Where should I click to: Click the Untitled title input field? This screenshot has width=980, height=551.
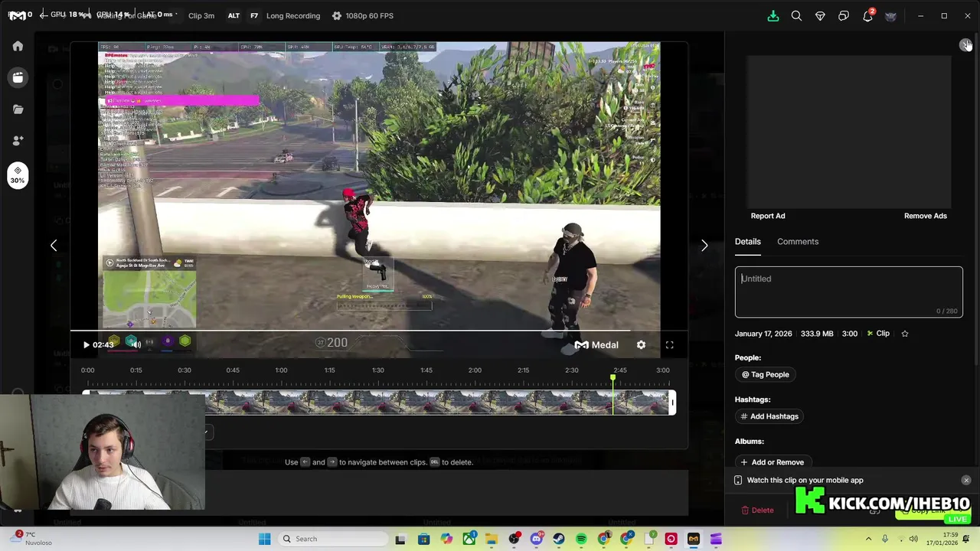pyautogui.click(x=849, y=292)
